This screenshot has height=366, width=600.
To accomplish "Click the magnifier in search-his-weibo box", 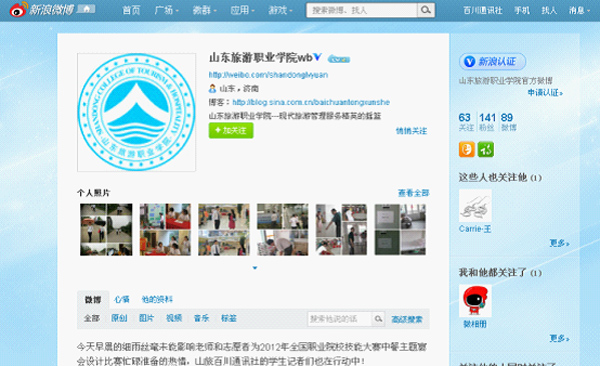I will click(x=378, y=319).
